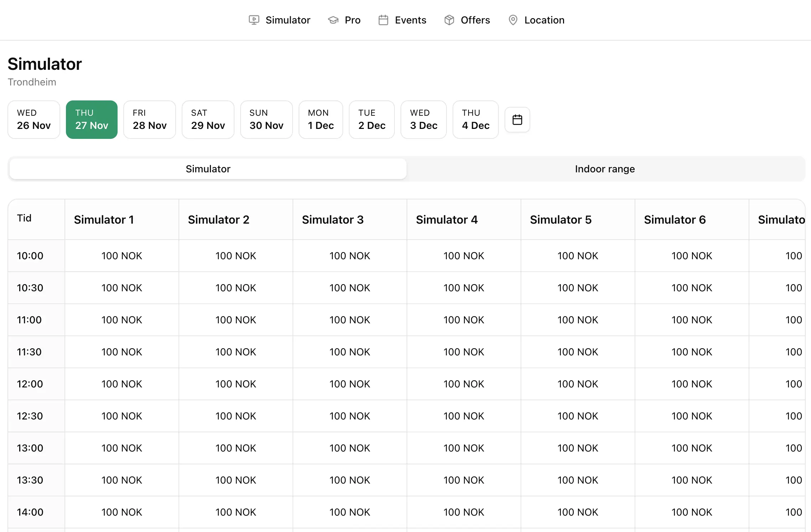Screen dimensions: 811x532
Task: Choose Friday 28 Nov date
Action: tap(150, 120)
